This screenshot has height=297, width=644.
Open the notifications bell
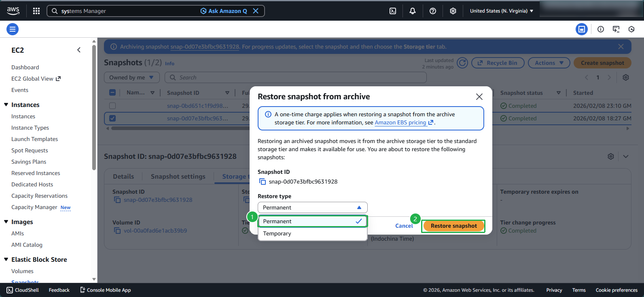tap(413, 11)
